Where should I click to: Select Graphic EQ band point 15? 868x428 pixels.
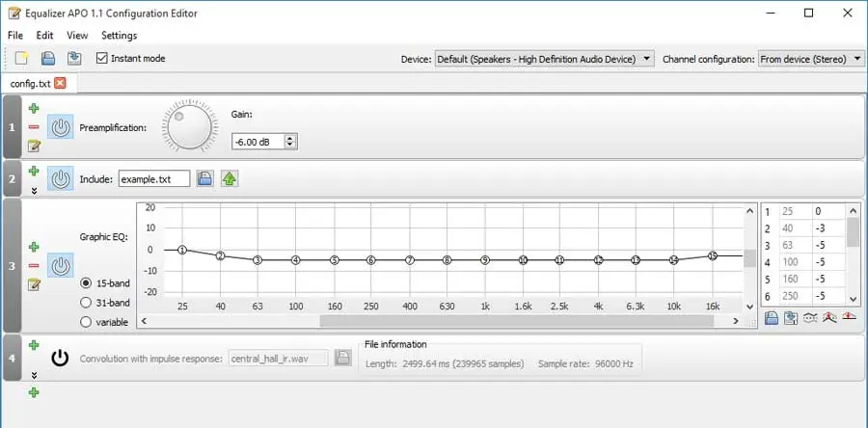(x=713, y=255)
